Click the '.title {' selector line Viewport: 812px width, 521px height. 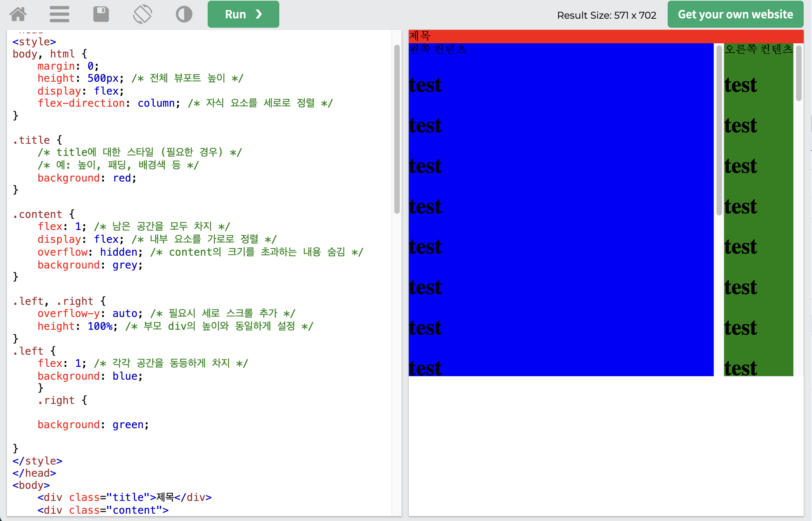coord(37,140)
